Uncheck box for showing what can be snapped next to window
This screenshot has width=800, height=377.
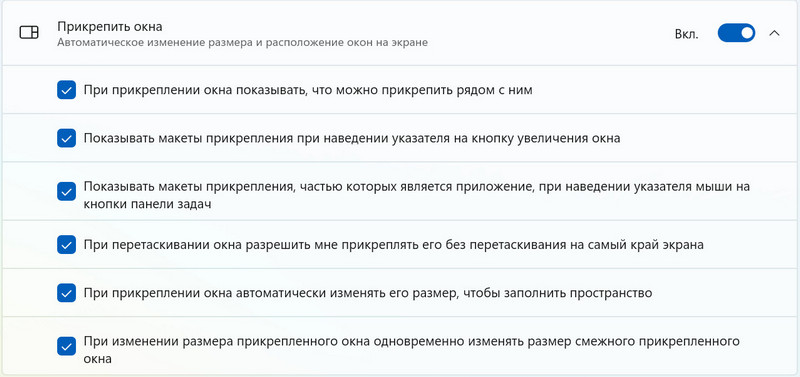66,90
